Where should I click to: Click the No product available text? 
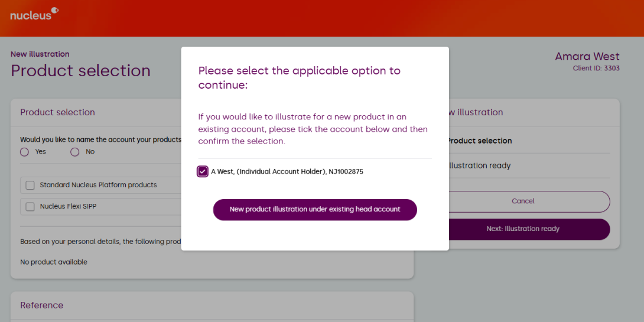[54, 262]
